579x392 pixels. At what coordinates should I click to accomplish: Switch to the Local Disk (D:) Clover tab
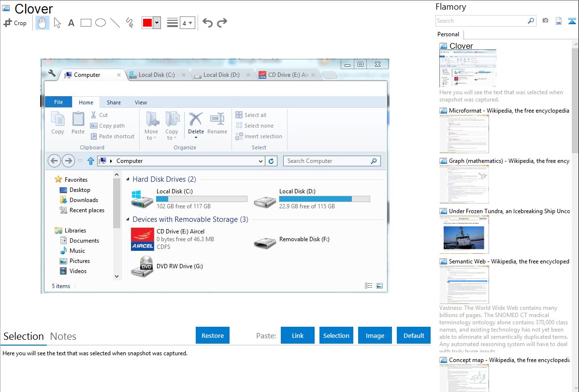point(221,74)
